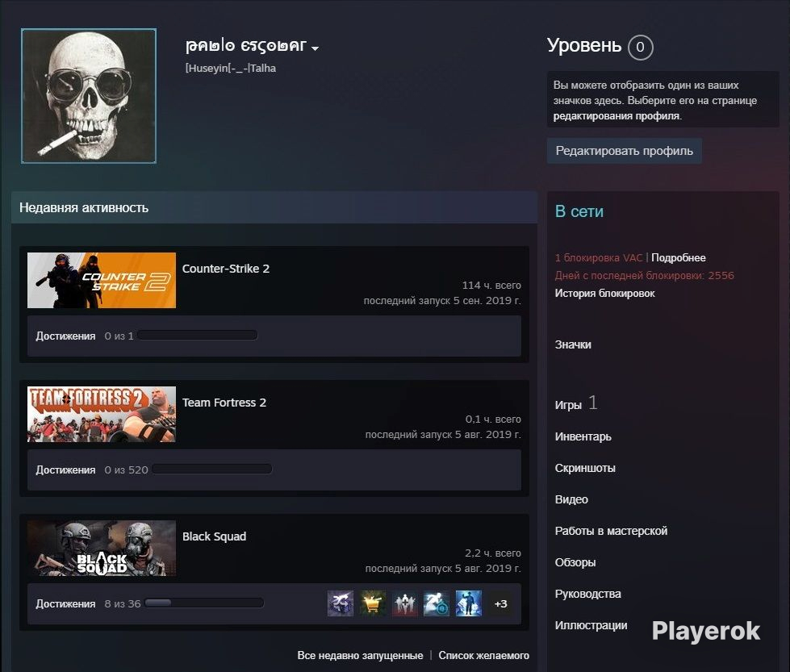Viewport: 790px width, 672px height.
Task: Click Counter-Strike 2 achievements progress bar
Action: click(198, 335)
